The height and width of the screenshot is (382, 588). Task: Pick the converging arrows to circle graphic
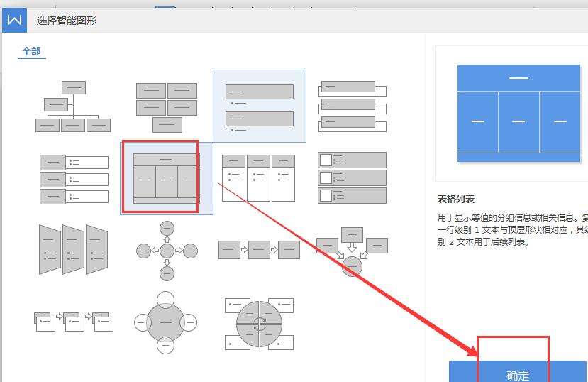pos(352,252)
